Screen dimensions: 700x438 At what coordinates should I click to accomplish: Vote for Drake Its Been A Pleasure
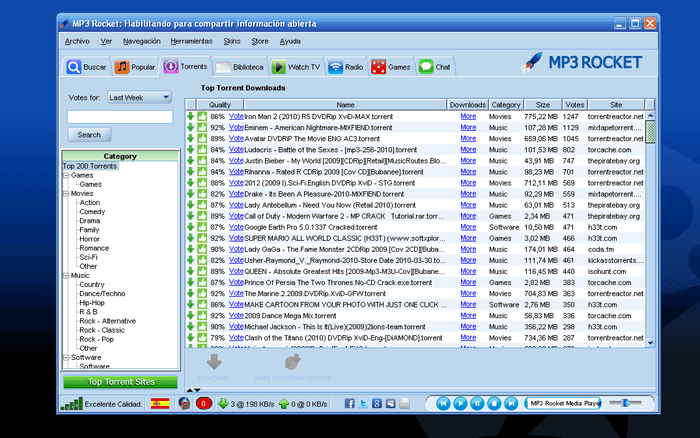[x=236, y=194]
